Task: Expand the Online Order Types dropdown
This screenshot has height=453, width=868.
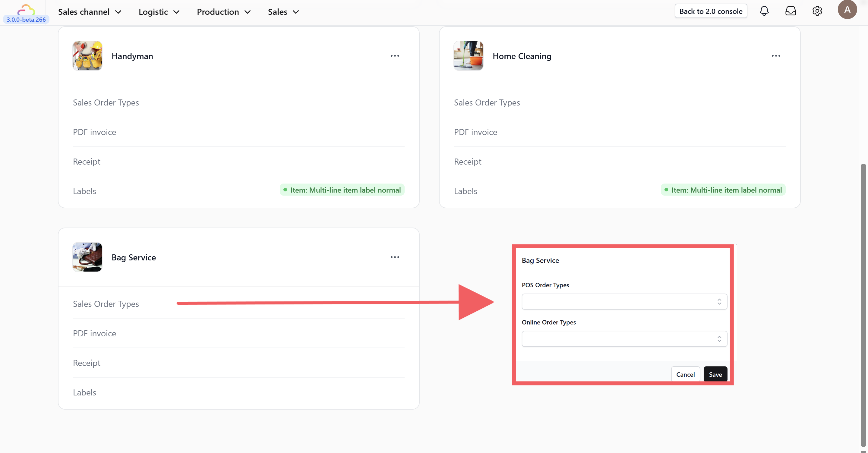Action: click(x=624, y=339)
